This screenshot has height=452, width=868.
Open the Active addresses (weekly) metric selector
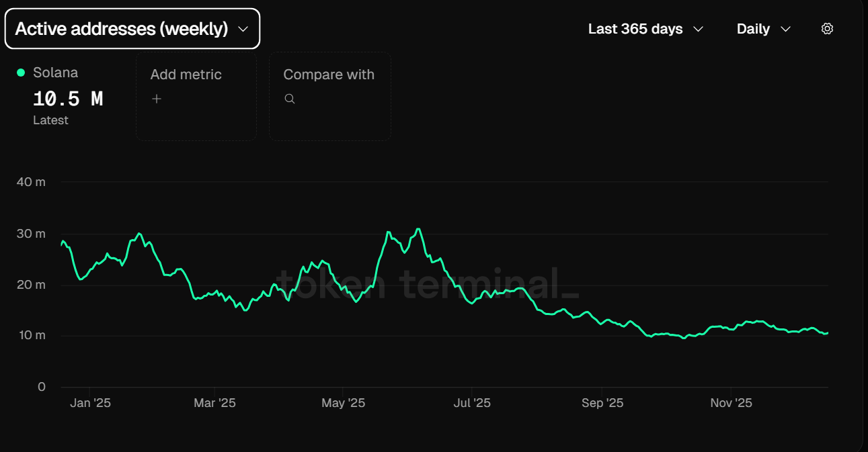[132, 28]
